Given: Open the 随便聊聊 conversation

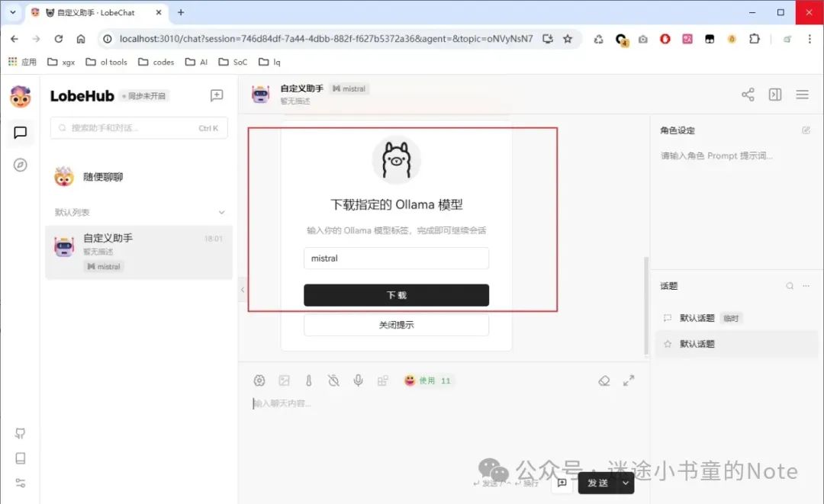Looking at the screenshot, I should [139, 177].
